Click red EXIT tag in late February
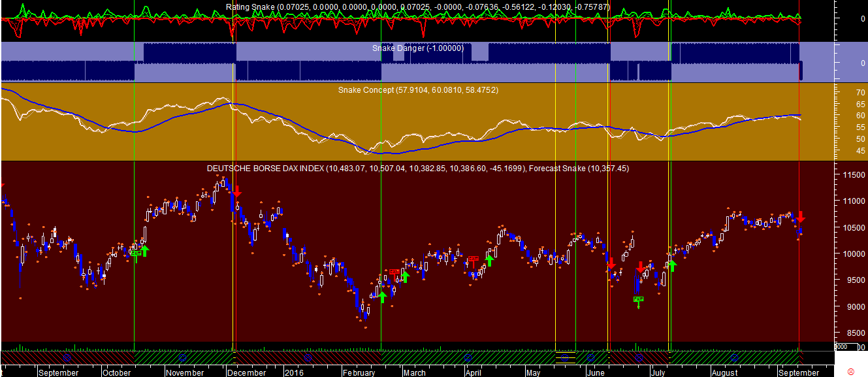Viewport: 868px width, 377px height. (394, 271)
